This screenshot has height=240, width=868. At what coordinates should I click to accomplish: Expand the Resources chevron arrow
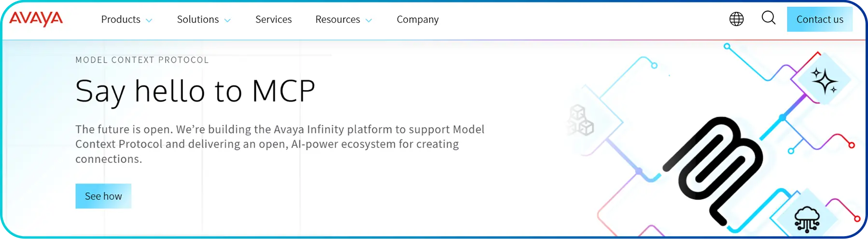369,20
